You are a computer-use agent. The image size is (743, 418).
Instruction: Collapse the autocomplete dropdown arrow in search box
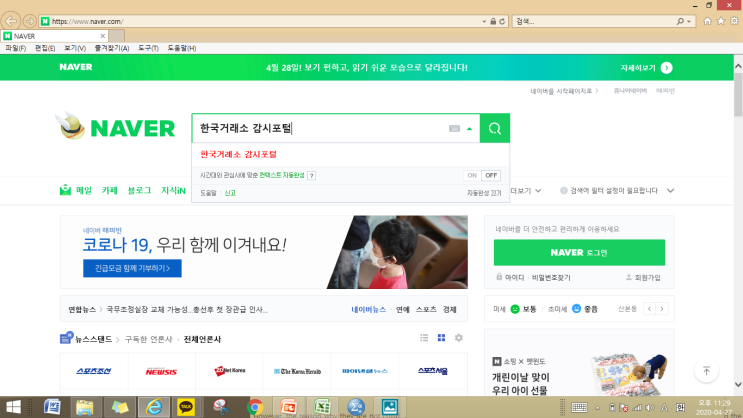tap(469, 128)
